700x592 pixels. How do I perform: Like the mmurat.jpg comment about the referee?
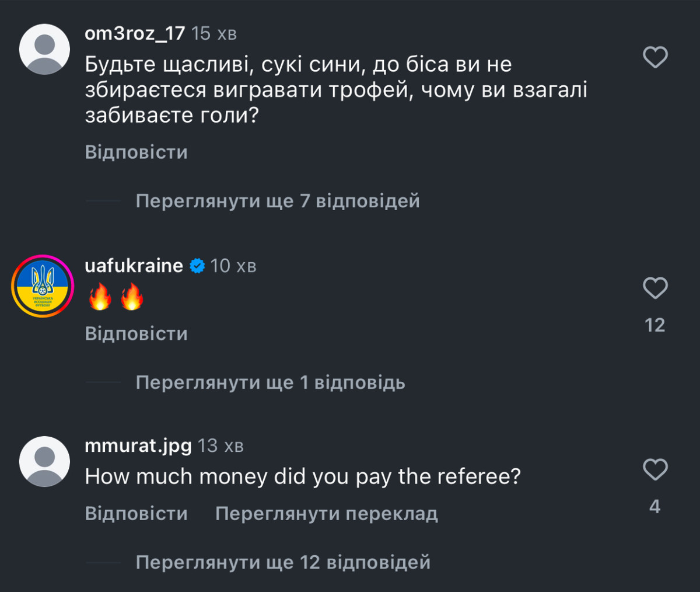(654, 469)
